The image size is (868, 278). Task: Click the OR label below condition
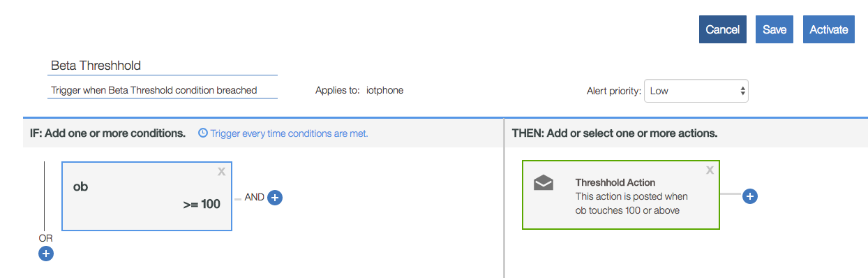pos(45,238)
